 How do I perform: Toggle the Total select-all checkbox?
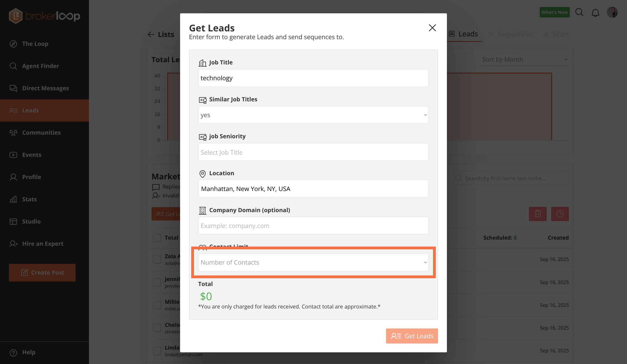click(x=157, y=238)
